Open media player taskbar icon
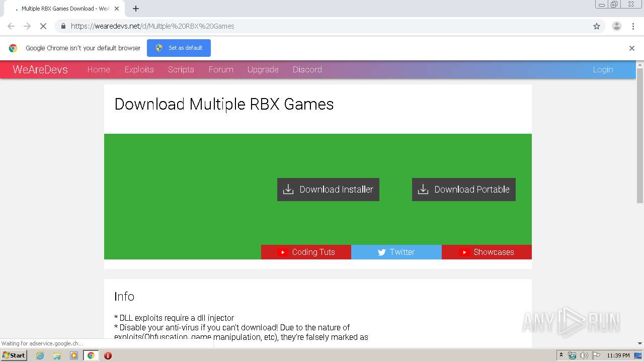Image resolution: width=644 pixels, height=362 pixels. pos(74,355)
